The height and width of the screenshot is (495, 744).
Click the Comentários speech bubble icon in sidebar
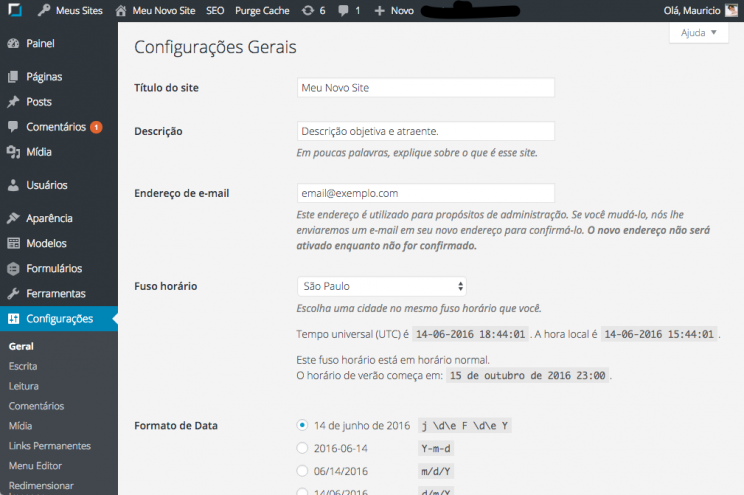tap(13, 127)
